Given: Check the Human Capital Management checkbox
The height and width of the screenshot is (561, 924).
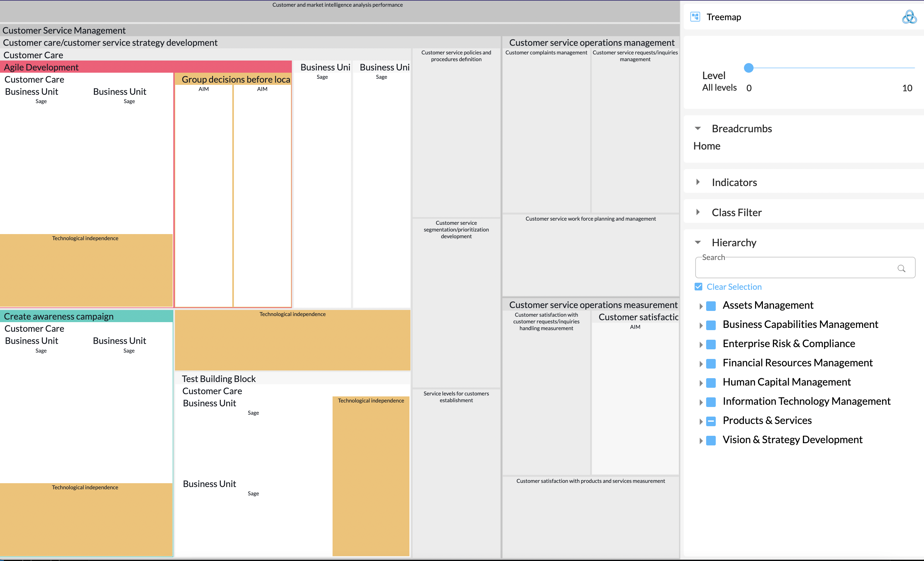Looking at the screenshot, I should (x=711, y=383).
